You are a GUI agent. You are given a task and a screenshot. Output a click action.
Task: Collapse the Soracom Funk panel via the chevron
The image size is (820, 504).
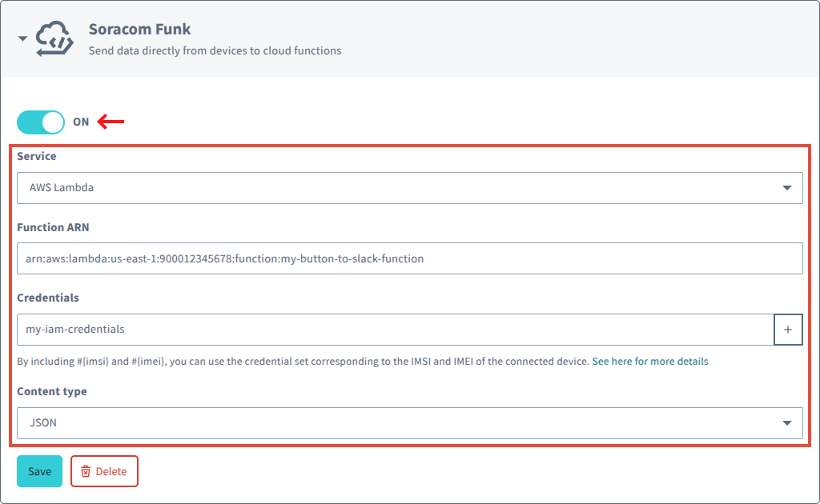[x=22, y=38]
